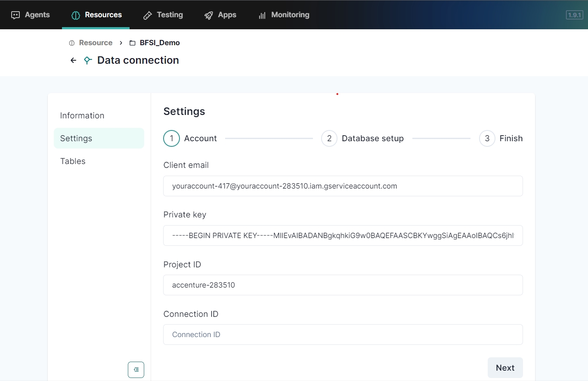Click the Agents chat icon
Image resolution: width=588 pixels, height=381 pixels.
(15, 15)
